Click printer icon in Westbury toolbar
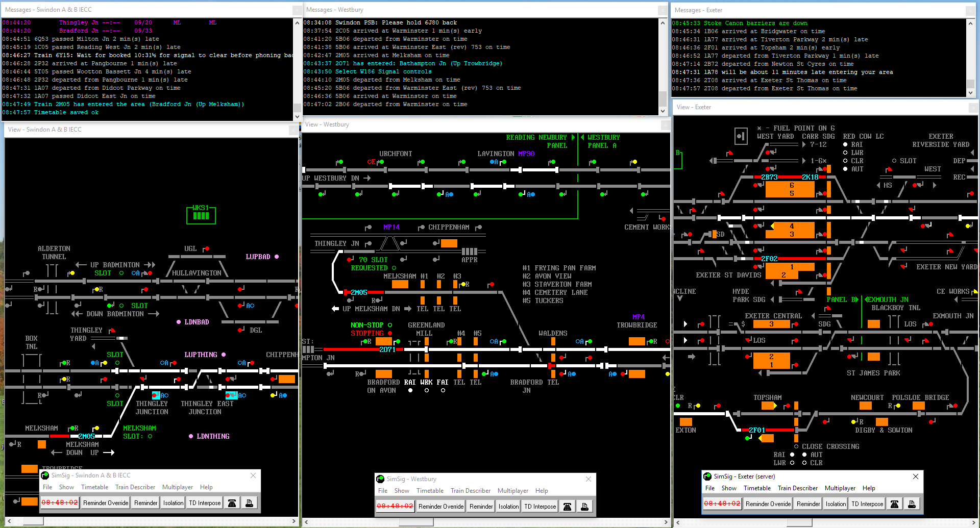980x528 pixels. [584, 507]
